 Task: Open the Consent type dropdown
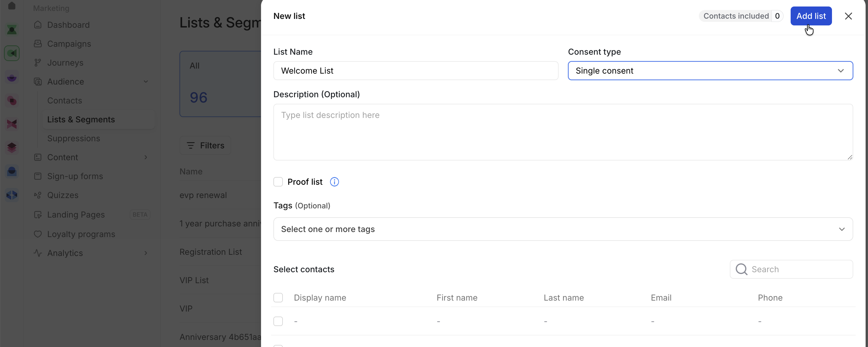(710, 71)
